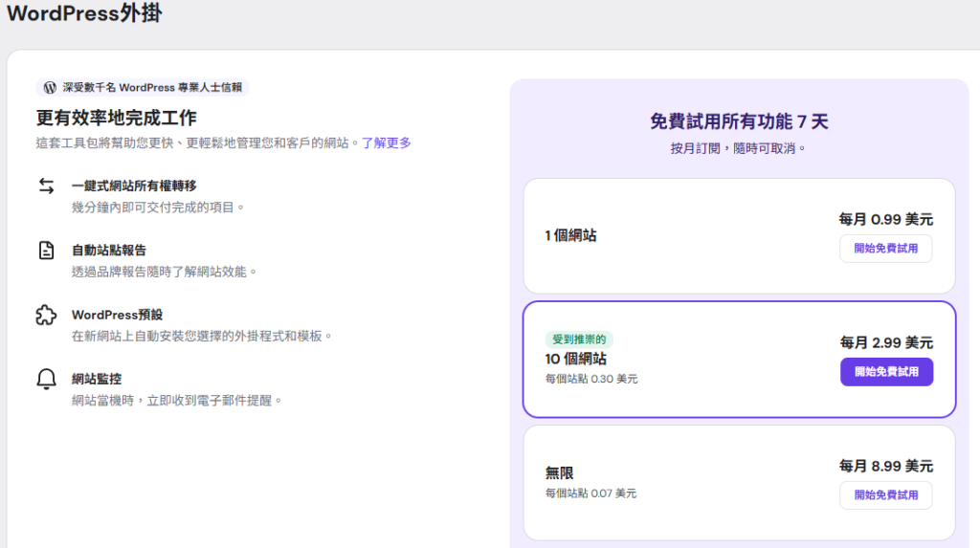
Task: Click the 自動站點報告 heading
Action: click(109, 250)
